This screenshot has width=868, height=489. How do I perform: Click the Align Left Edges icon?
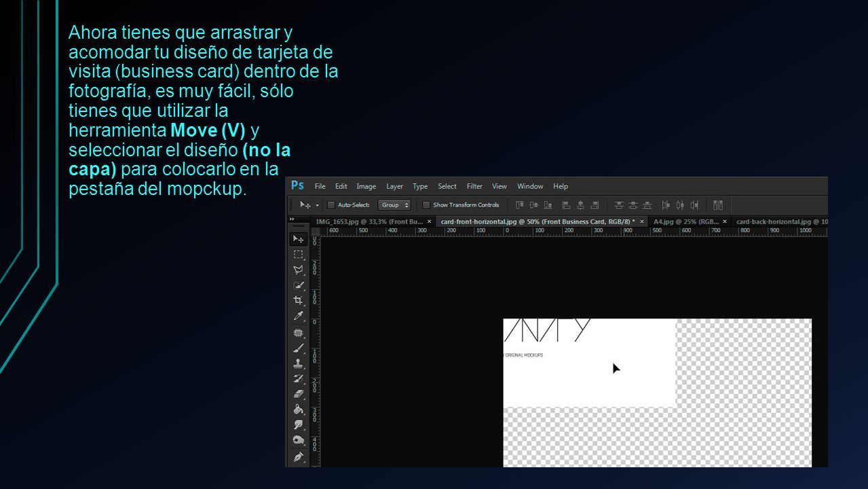(566, 204)
